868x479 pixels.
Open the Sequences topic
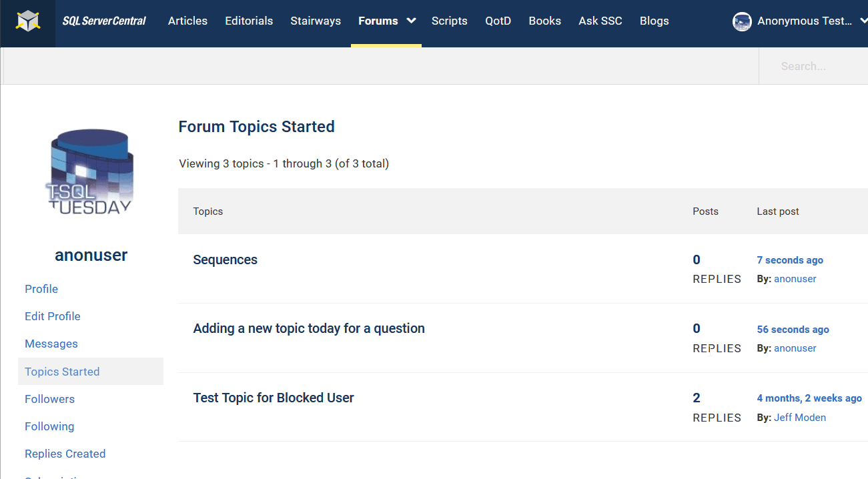pyautogui.click(x=225, y=260)
